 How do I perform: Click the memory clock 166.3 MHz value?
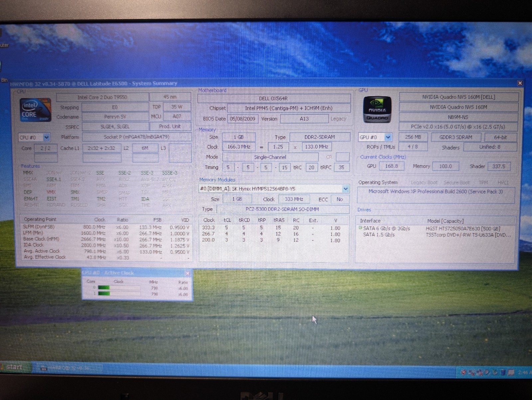point(238,147)
